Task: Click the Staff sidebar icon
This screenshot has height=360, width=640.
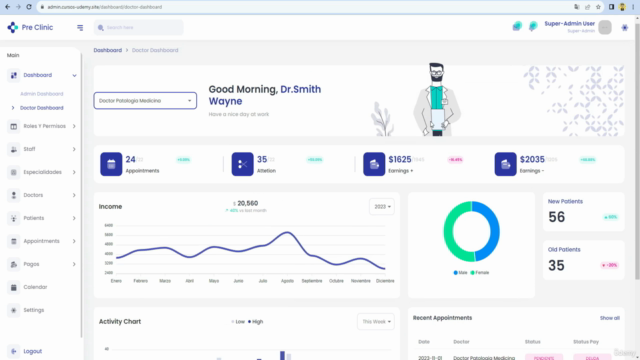Action: 13,149
